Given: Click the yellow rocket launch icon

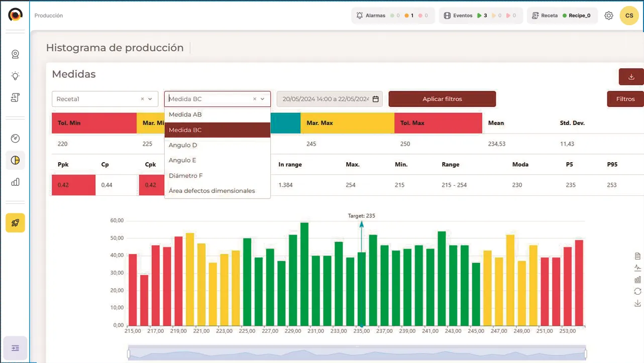Looking at the screenshot, I should click(15, 223).
